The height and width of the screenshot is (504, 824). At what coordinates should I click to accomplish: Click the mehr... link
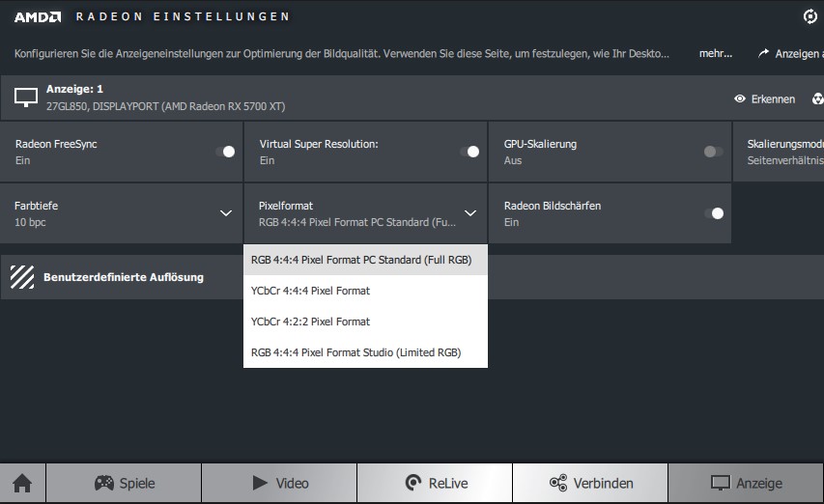pyautogui.click(x=715, y=53)
